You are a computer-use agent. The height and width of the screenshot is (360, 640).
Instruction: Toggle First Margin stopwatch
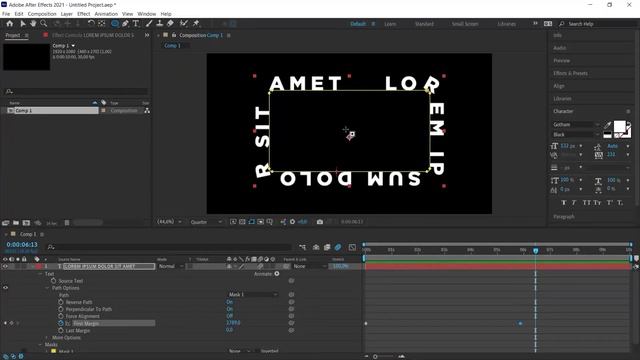(61, 323)
